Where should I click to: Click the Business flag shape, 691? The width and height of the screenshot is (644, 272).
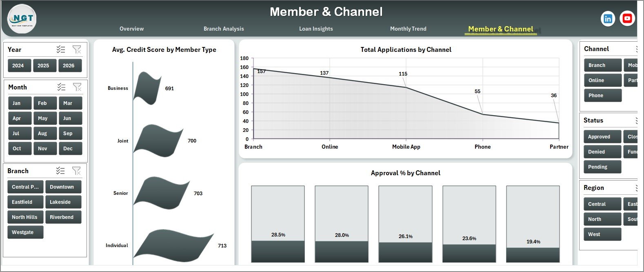click(147, 88)
